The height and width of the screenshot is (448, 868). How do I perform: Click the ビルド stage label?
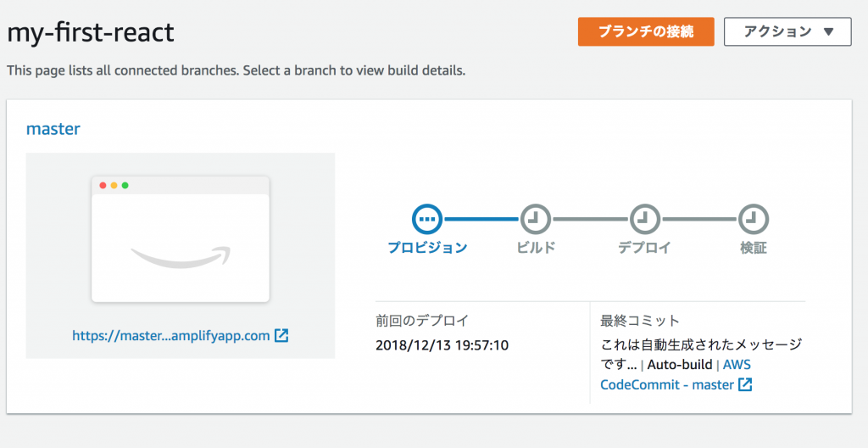[536, 248]
